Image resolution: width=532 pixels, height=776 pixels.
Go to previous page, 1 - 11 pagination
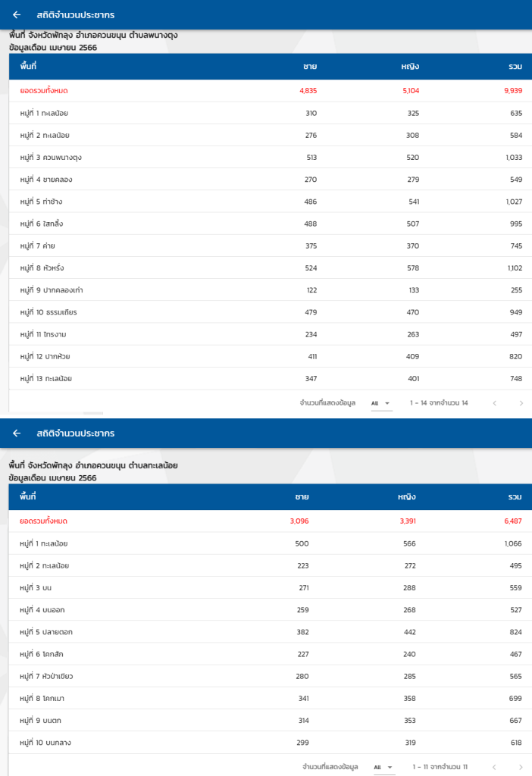[x=495, y=768]
